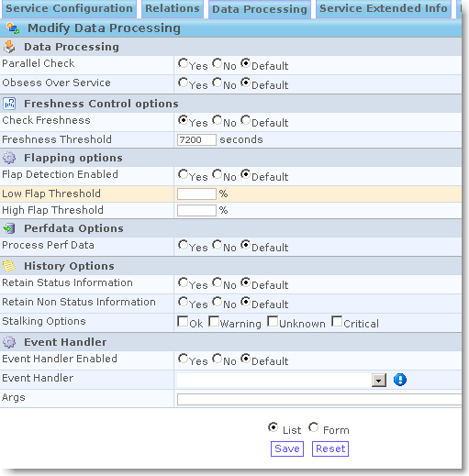Click the Freshness Control options chart icon
This screenshot has width=469, height=476.
[9, 104]
